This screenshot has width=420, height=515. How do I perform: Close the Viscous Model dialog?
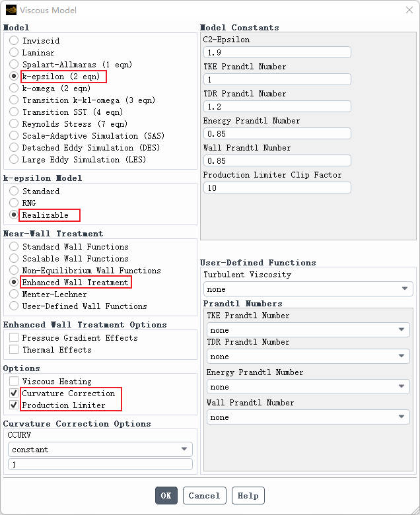point(407,10)
